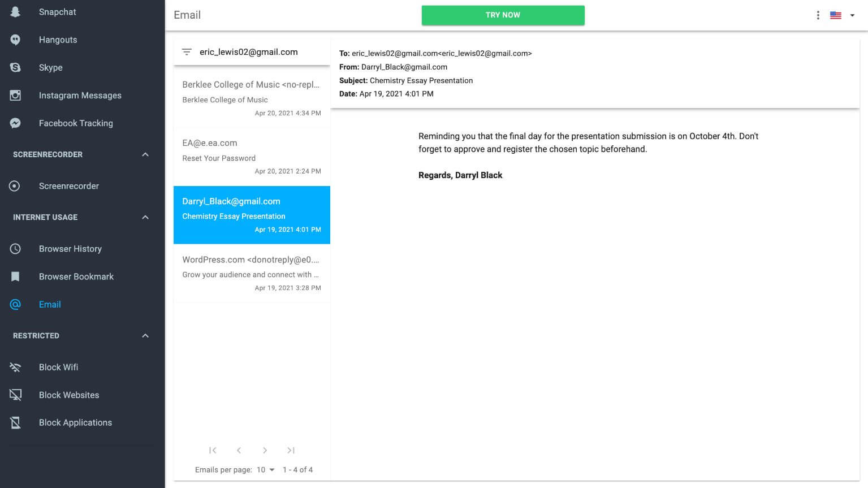Viewport: 868px width, 488px height.
Task: Open the filter icon beside eric_lewis02 address
Action: pos(187,52)
